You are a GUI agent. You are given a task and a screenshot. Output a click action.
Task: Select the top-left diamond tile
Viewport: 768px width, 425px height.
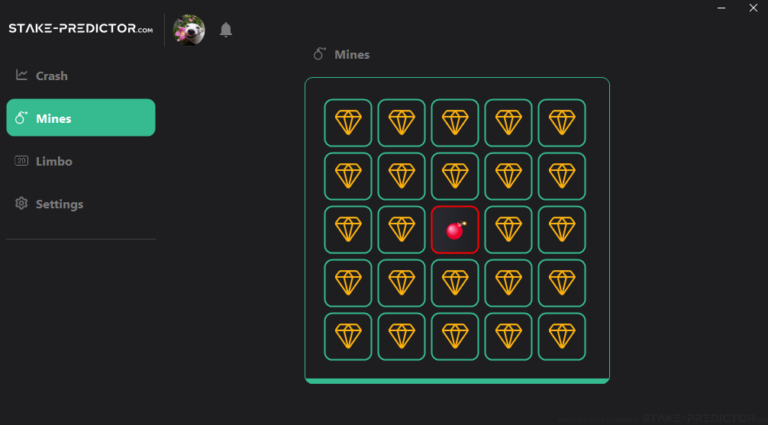[348, 123]
